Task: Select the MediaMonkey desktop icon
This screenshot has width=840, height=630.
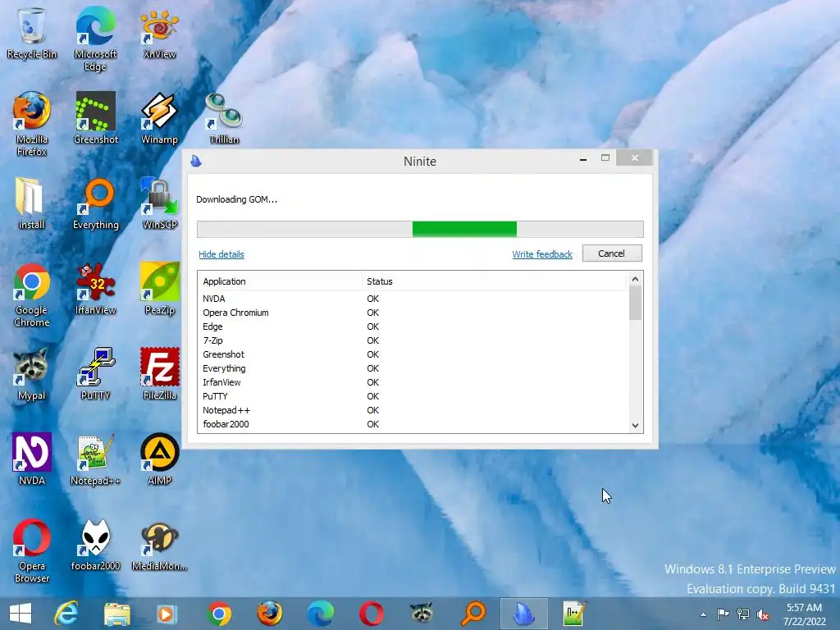Action: pos(159,545)
